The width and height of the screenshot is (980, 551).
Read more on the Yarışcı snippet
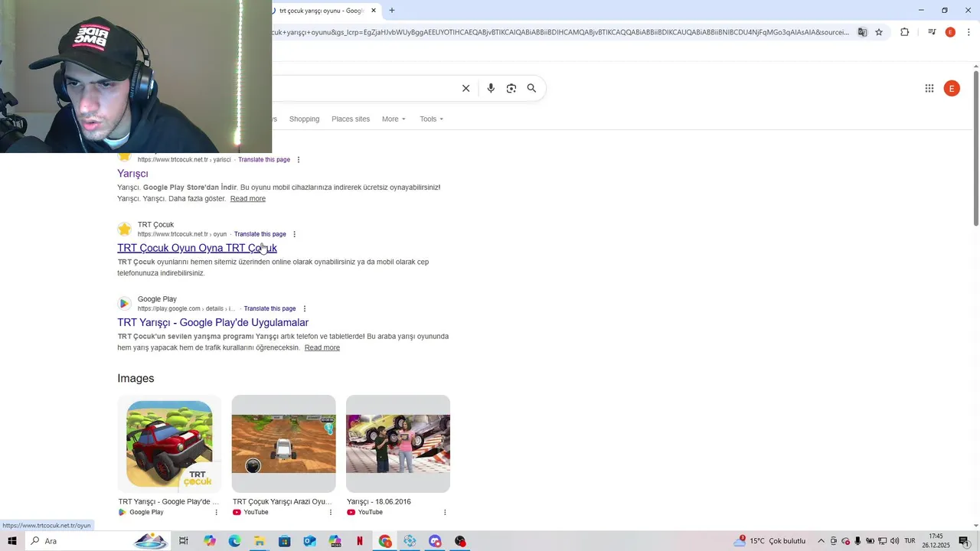[248, 199]
